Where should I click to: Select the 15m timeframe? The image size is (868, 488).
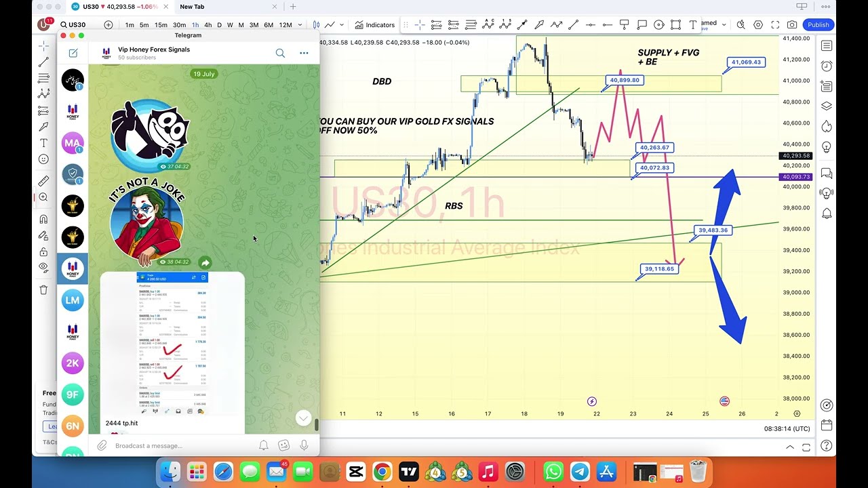(161, 25)
